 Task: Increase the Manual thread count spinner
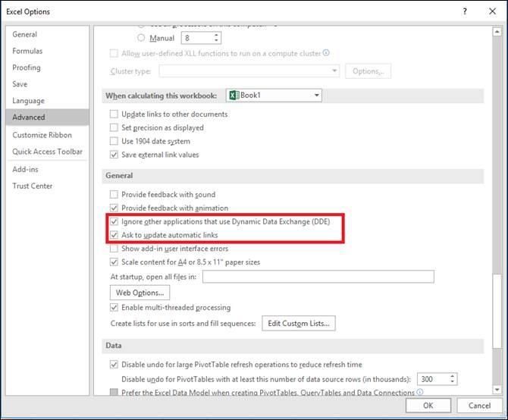coord(216,34)
